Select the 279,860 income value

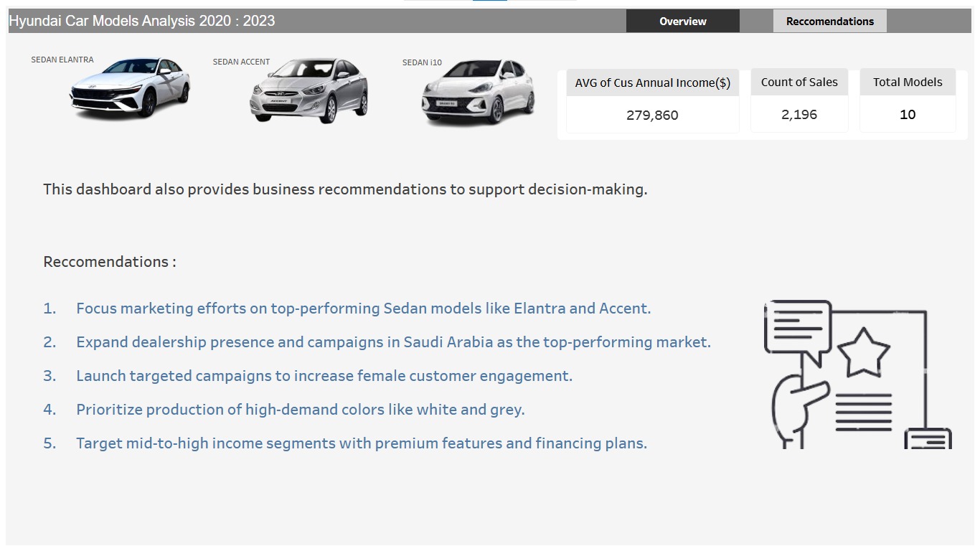pyautogui.click(x=652, y=115)
